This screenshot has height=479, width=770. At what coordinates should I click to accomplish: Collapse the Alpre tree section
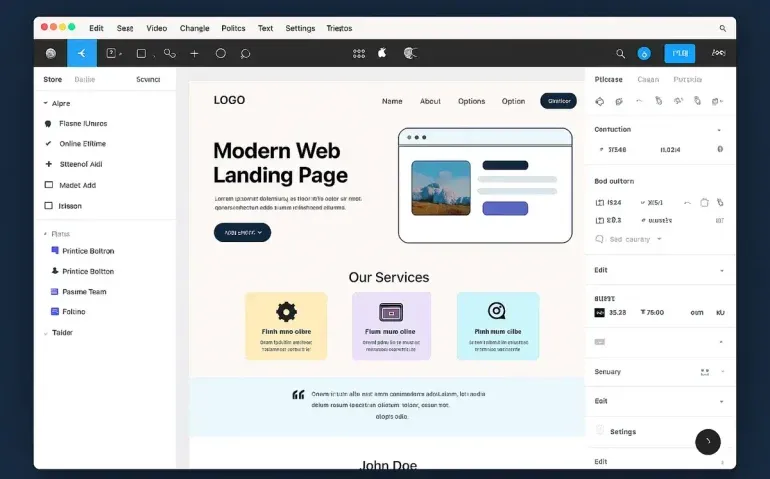click(x=46, y=103)
